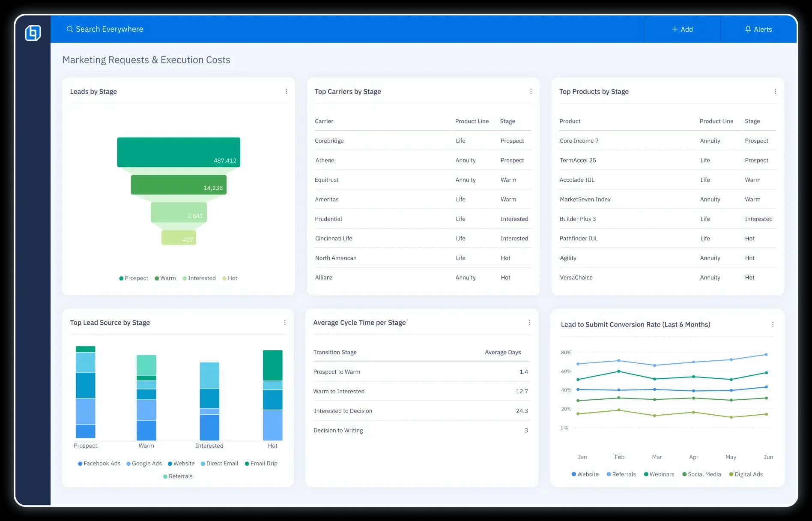Click the search magnifier icon
This screenshot has width=812, height=521.
pyautogui.click(x=69, y=29)
